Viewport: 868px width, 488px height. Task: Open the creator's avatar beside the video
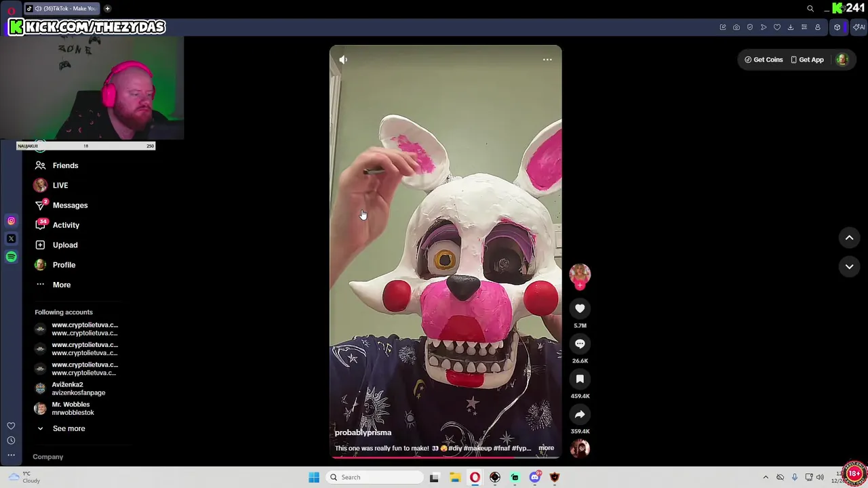click(580, 274)
